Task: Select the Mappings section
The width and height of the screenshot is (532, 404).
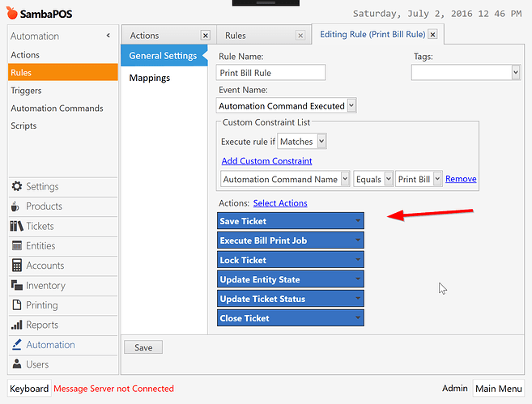Action: (150, 78)
